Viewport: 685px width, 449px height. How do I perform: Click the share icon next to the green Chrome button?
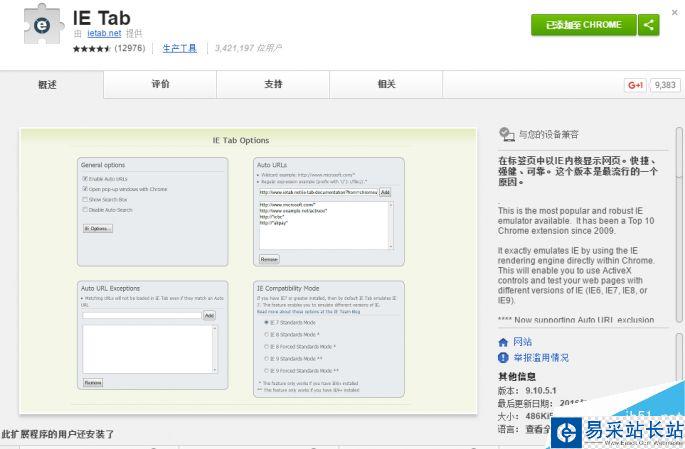point(649,25)
